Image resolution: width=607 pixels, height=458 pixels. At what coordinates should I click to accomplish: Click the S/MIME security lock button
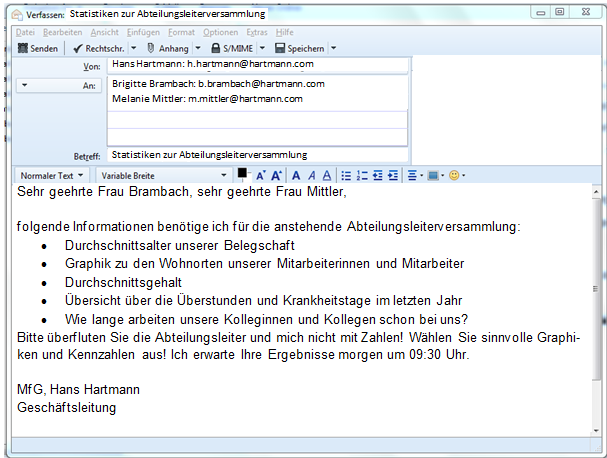231,48
